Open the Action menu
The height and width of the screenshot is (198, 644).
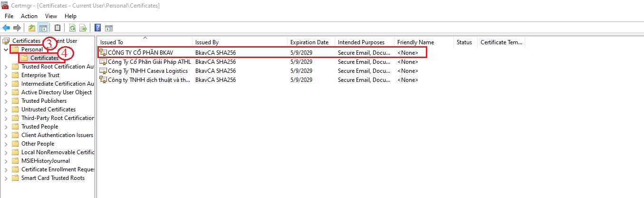click(x=29, y=16)
